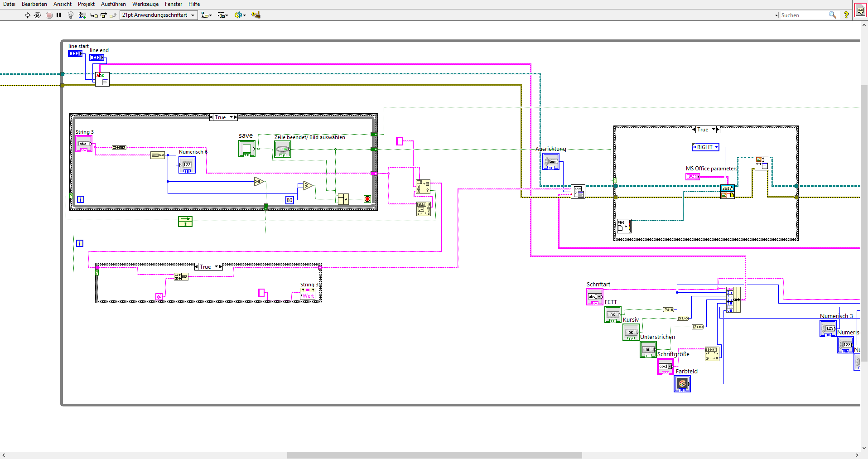Select the String 3 control terminal
The image size is (868, 459).
84,144
